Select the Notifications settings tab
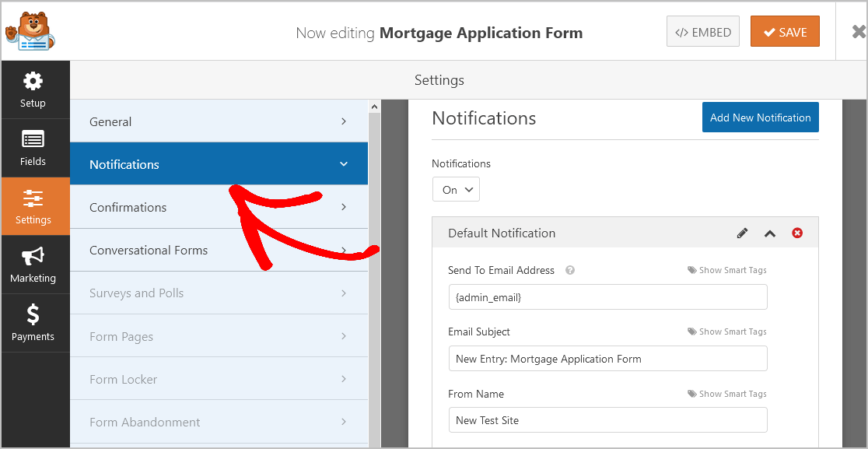Screen dimensions: 868x449 [219, 164]
